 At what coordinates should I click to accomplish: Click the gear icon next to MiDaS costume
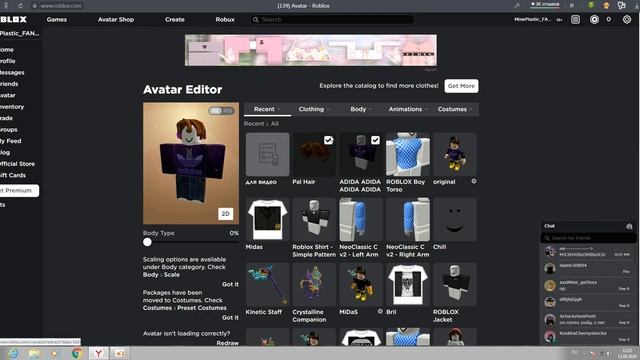(380, 311)
